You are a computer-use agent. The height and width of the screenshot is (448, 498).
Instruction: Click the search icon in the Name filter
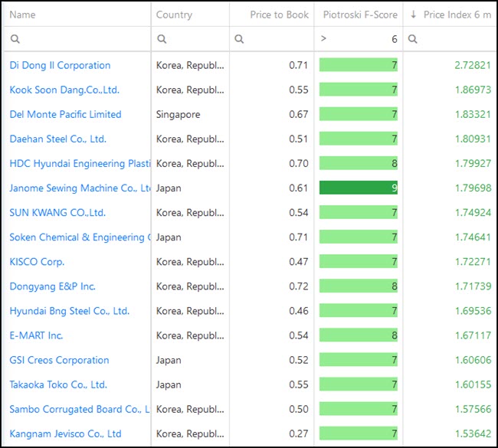click(15, 39)
